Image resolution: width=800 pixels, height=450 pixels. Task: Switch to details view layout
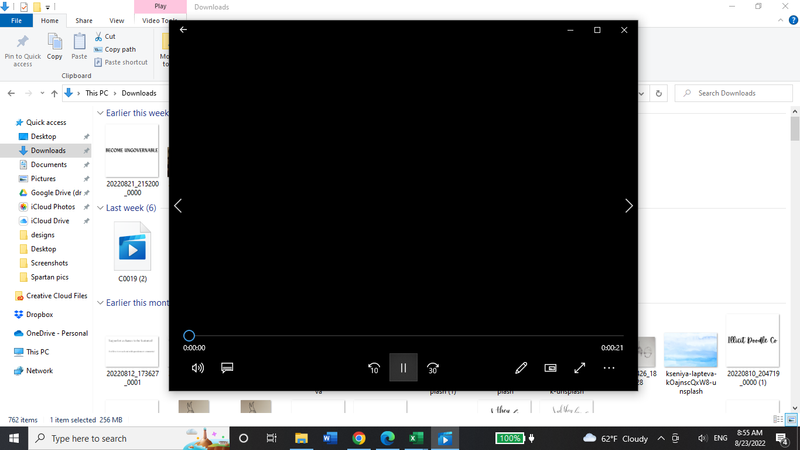click(778, 419)
